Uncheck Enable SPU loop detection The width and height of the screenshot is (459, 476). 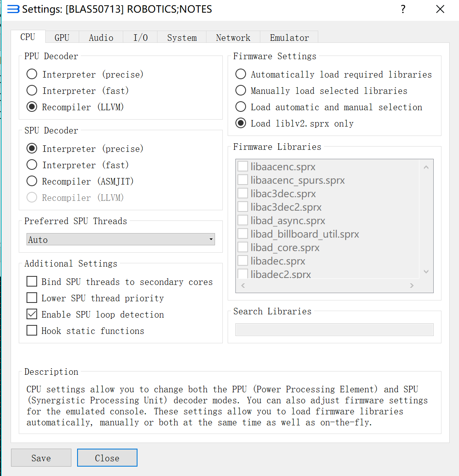(32, 314)
